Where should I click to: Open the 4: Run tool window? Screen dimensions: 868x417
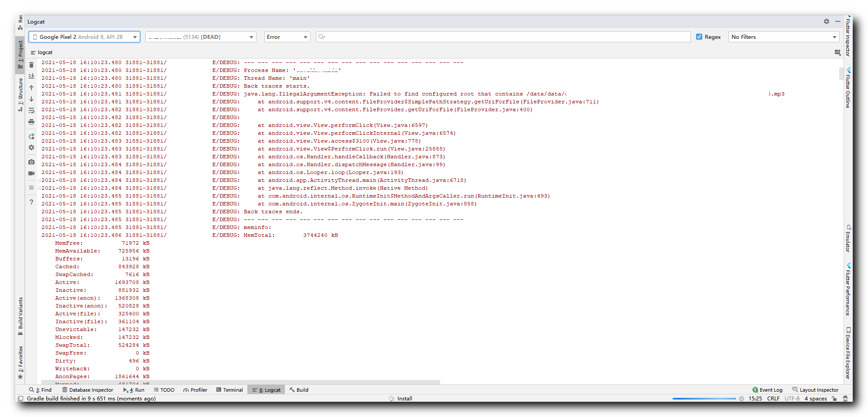click(134, 390)
